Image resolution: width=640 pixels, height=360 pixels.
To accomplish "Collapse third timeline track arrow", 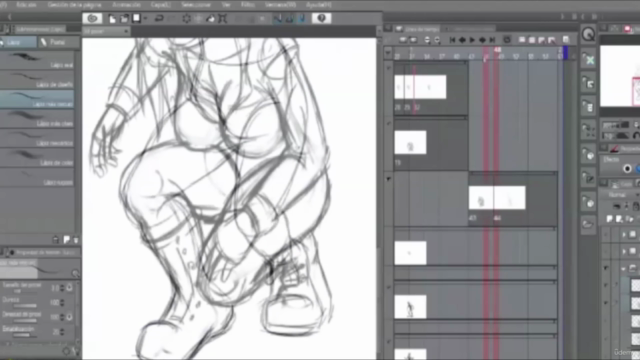I will 389,179.
